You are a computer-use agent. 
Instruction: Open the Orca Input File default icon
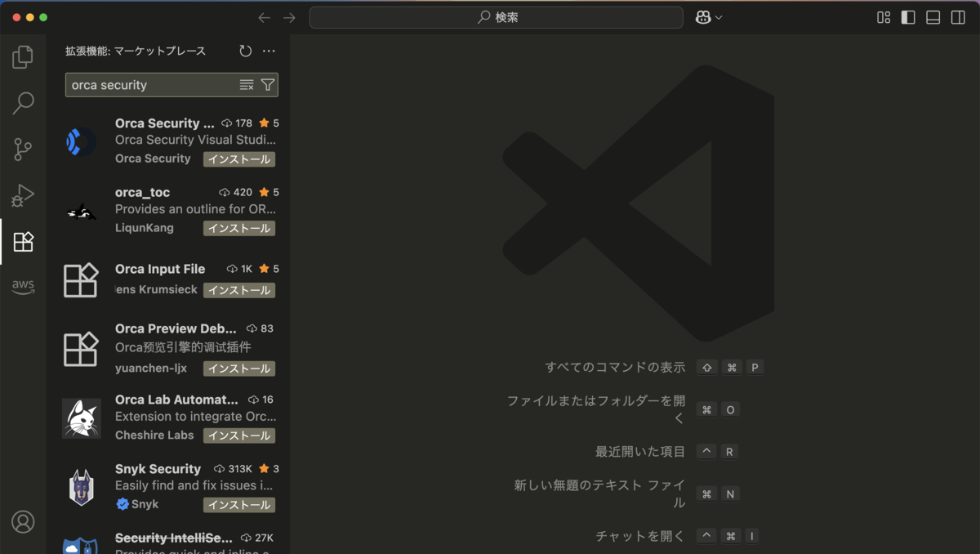tap(81, 280)
